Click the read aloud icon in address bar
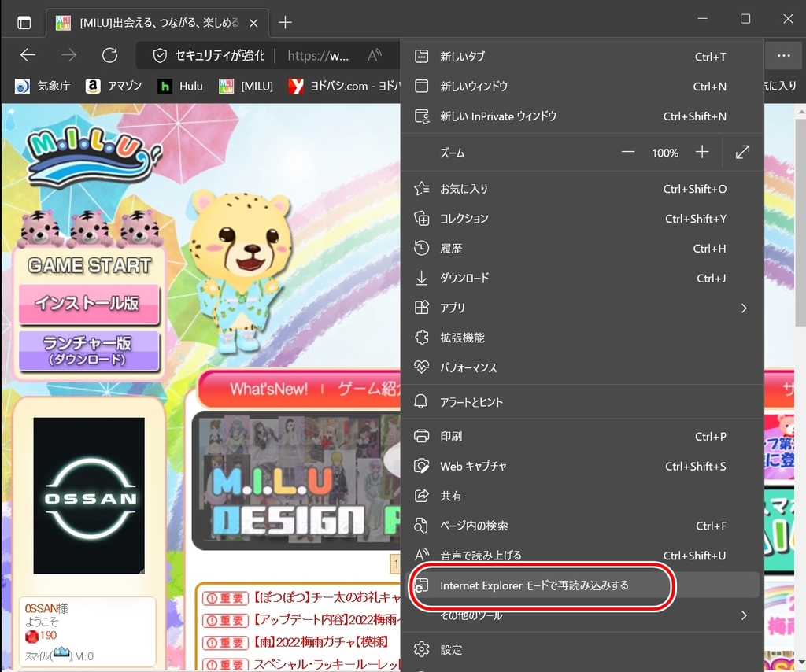This screenshot has width=806, height=672. (x=375, y=55)
